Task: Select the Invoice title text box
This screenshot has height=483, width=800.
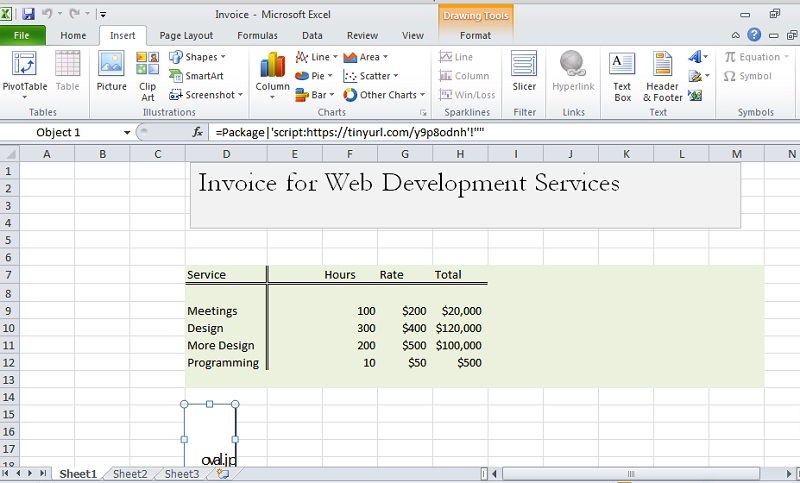Action: [x=465, y=195]
